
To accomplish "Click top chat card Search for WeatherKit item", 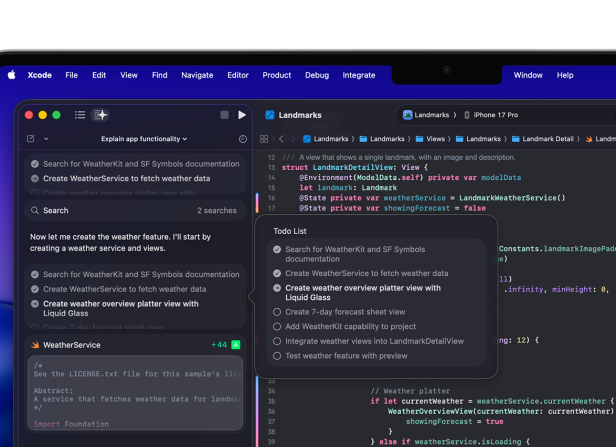I will (x=135, y=164).
